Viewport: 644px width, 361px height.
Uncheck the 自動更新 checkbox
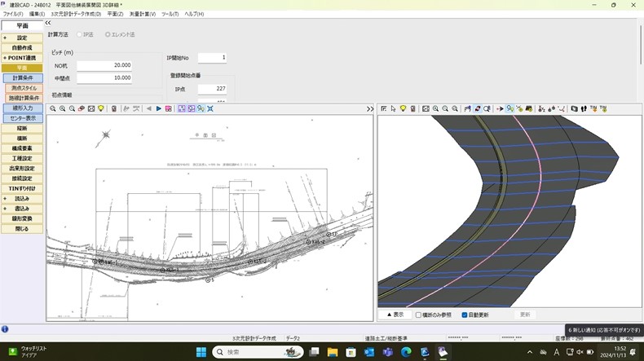[465, 314]
